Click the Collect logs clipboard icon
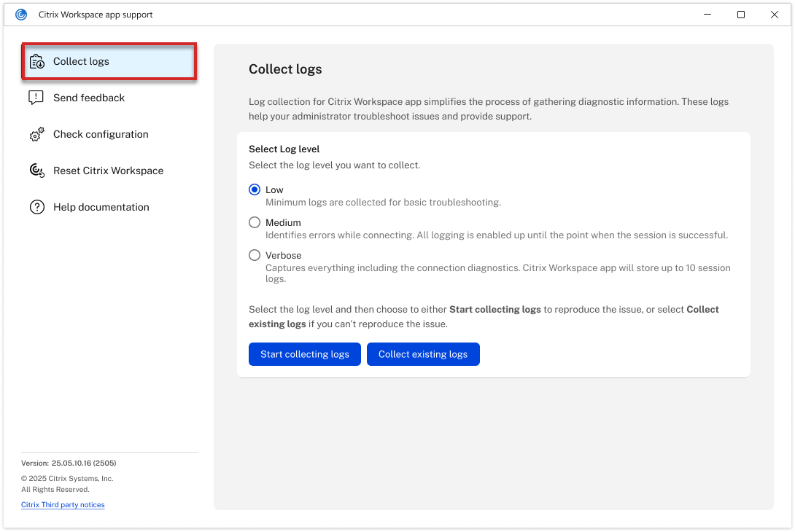The image size is (795, 532). [x=37, y=61]
